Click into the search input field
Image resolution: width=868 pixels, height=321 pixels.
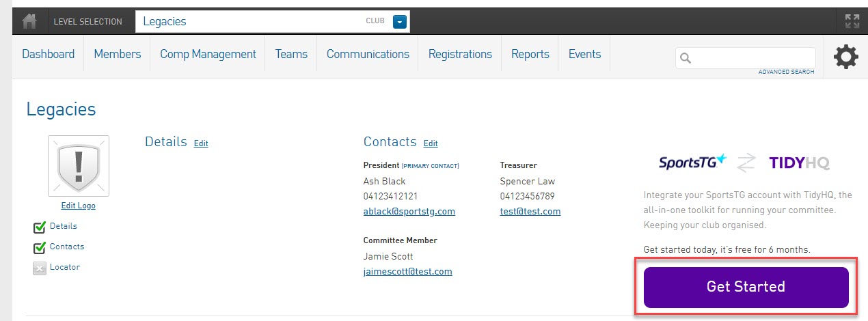pos(745,58)
